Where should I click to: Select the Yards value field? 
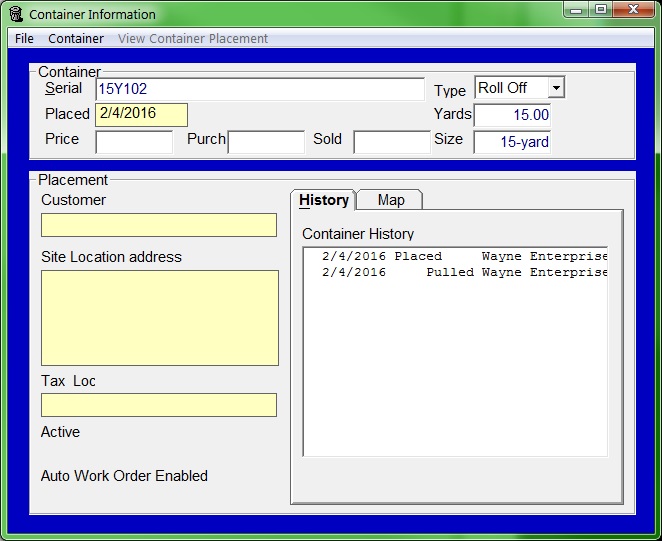(512, 115)
